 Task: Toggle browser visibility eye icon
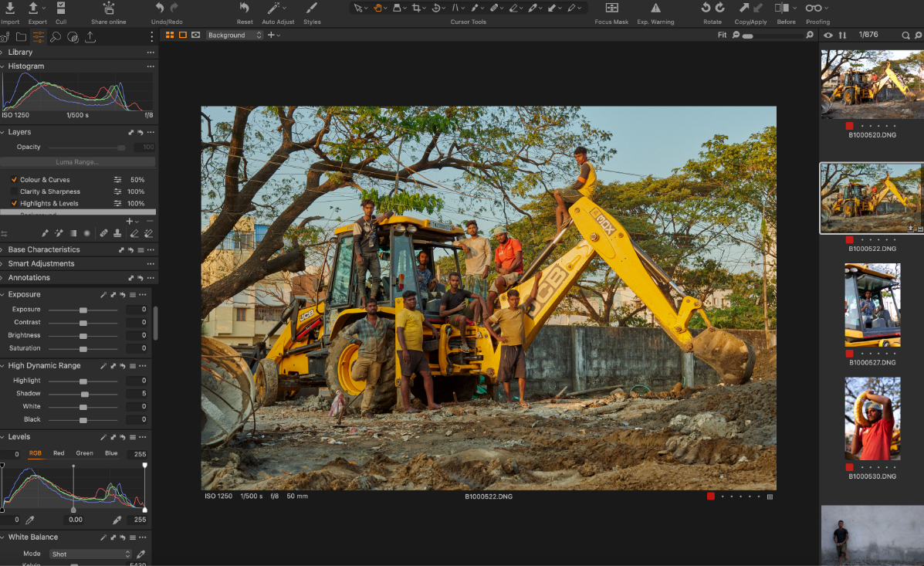[x=828, y=35]
